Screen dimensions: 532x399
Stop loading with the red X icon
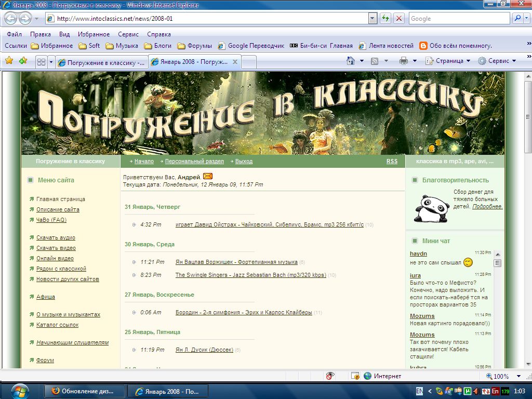[399, 18]
